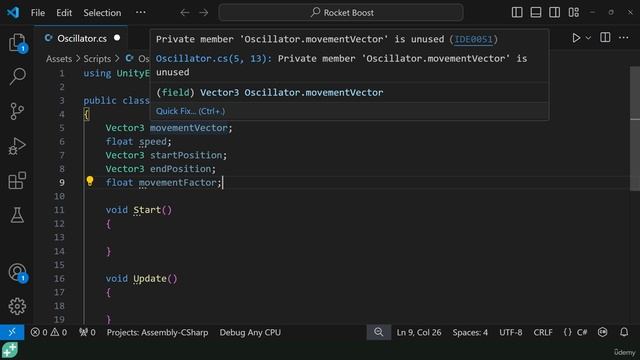640x360 pixels.
Task: Click Quick Fix... in the hover popup
Action: [190, 111]
